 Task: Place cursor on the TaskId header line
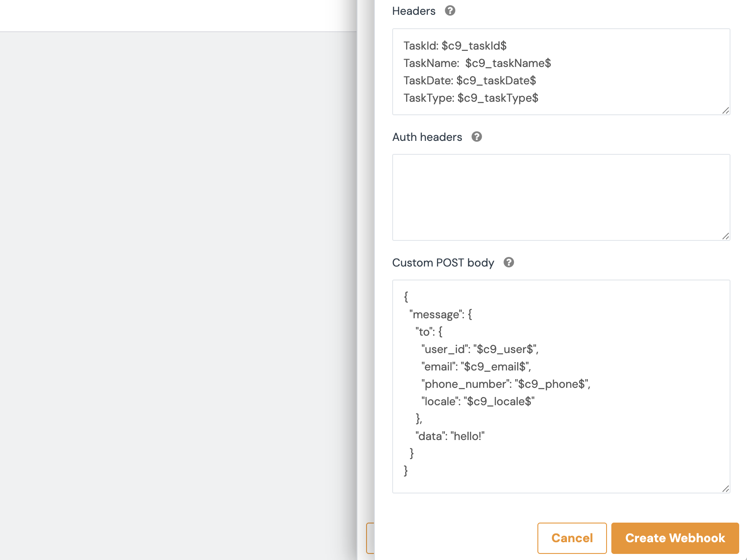pyautogui.click(x=455, y=46)
